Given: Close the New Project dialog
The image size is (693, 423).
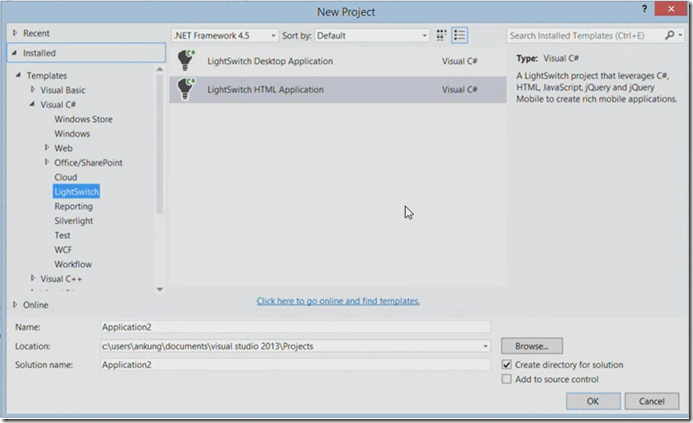Looking at the screenshot, I should click(x=671, y=9).
